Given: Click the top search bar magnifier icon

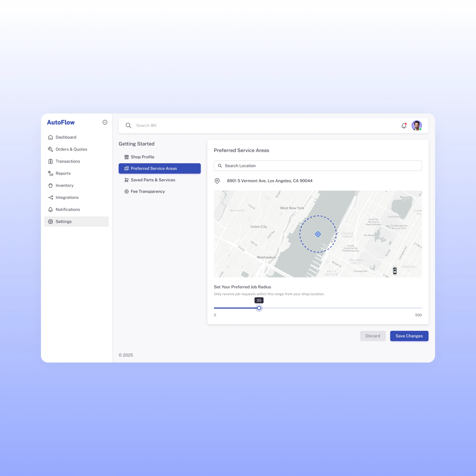Looking at the screenshot, I should pyautogui.click(x=128, y=125).
